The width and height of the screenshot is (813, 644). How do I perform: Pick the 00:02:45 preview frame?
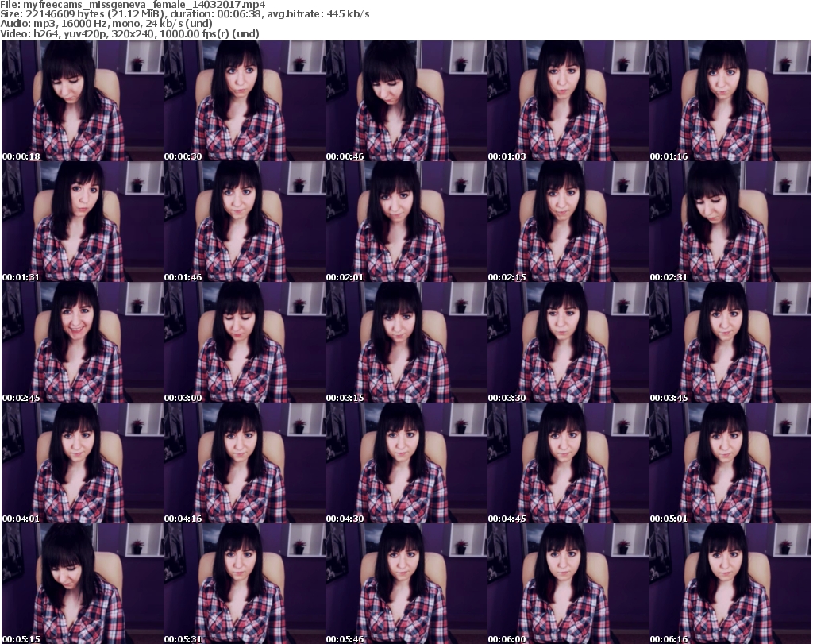83,342
